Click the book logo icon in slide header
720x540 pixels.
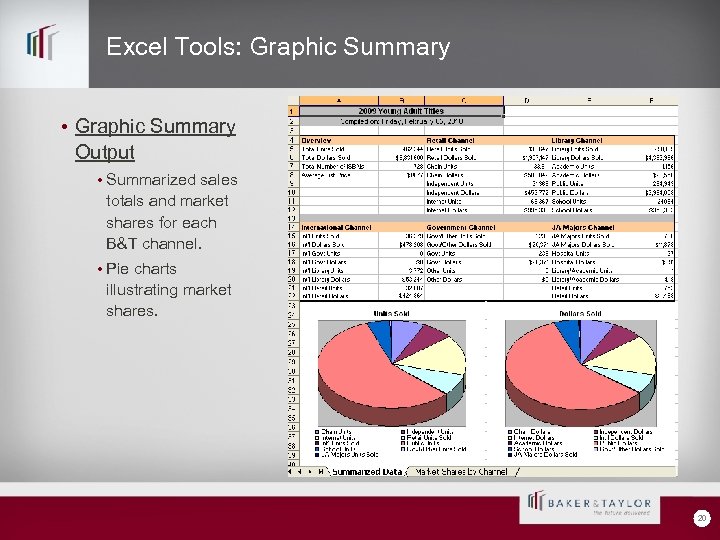tap(43, 42)
